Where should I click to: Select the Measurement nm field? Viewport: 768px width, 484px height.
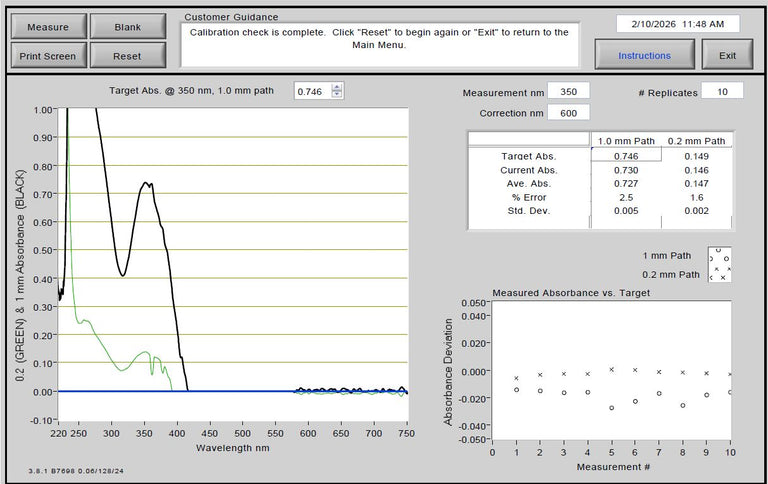click(568, 92)
